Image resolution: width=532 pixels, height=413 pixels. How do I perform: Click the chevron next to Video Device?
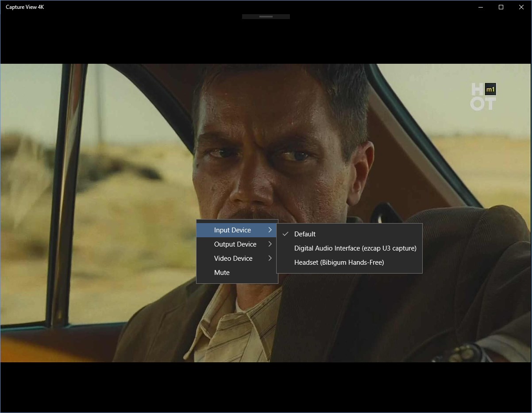tap(270, 259)
